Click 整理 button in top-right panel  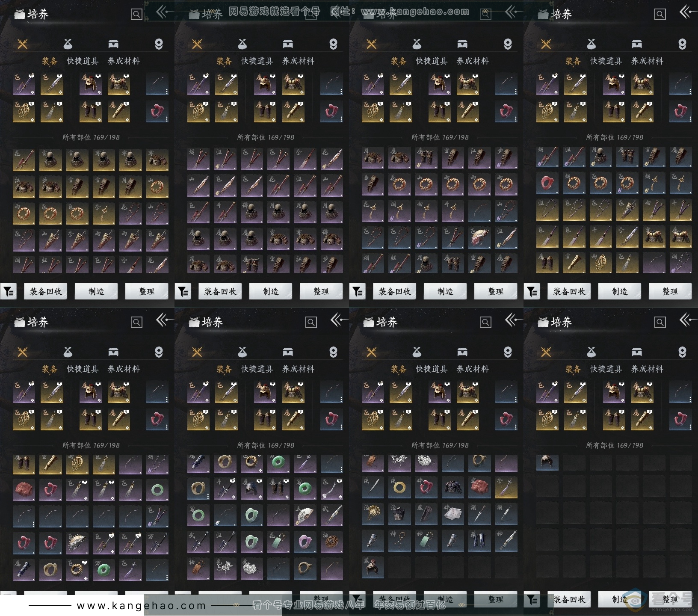coord(670,292)
